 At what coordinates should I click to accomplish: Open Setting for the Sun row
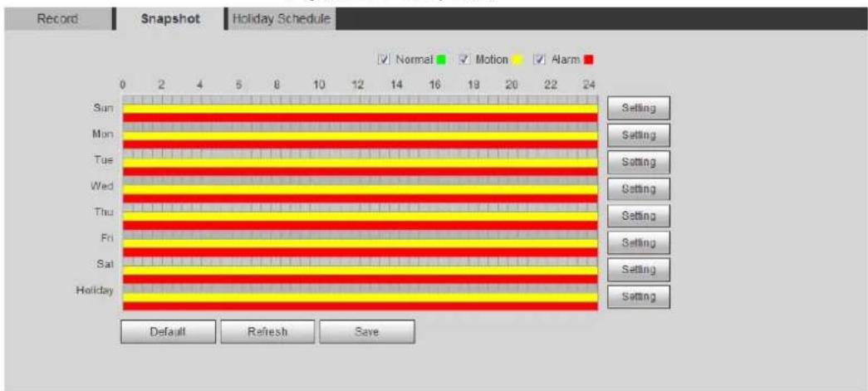click(x=639, y=109)
